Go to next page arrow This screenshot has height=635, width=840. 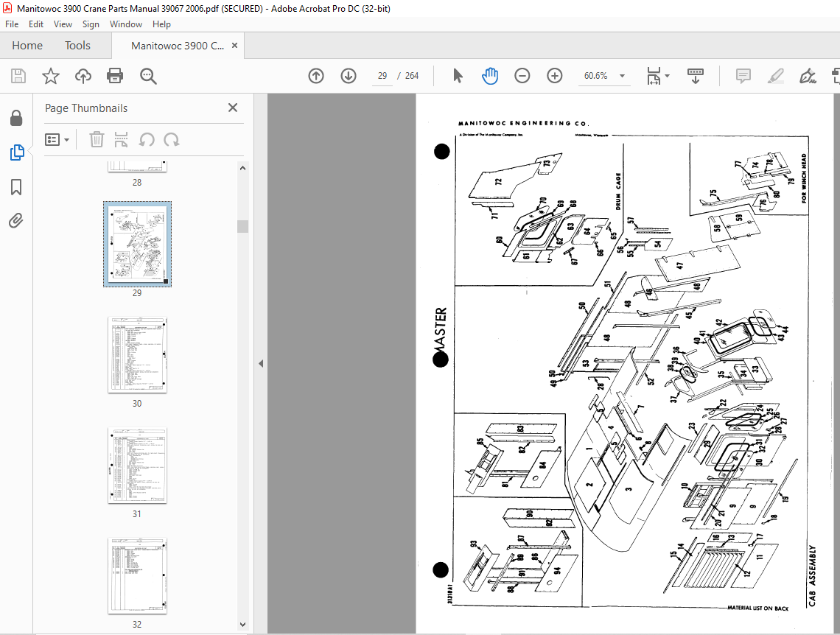pyautogui.click(x=349, y=76)
